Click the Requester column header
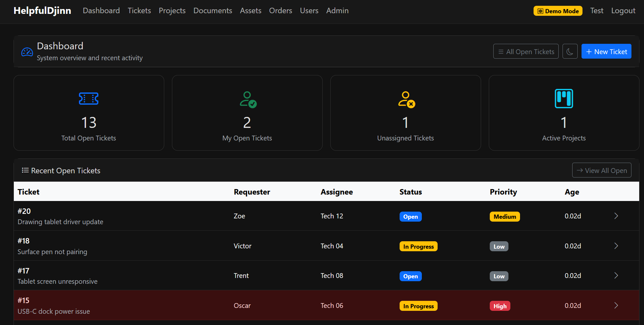This screenshot has width=644, height=325. point(252,192)
